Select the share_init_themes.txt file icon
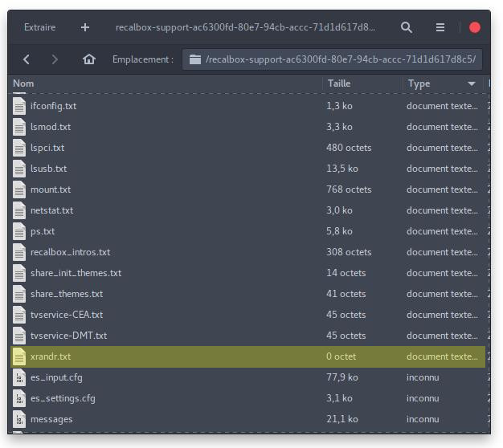Screen dimensions: 503x448 tap(19, 273)
